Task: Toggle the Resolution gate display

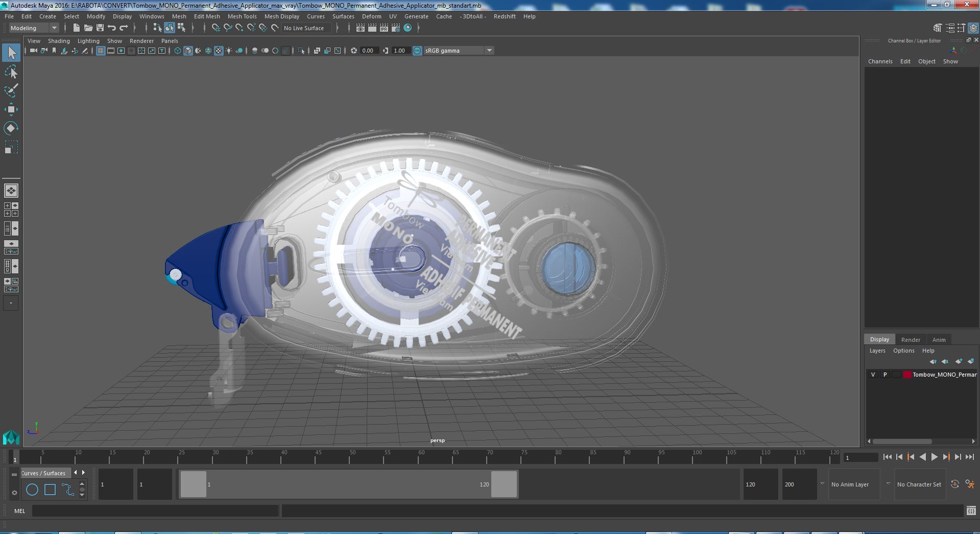Action: [121, 51]
